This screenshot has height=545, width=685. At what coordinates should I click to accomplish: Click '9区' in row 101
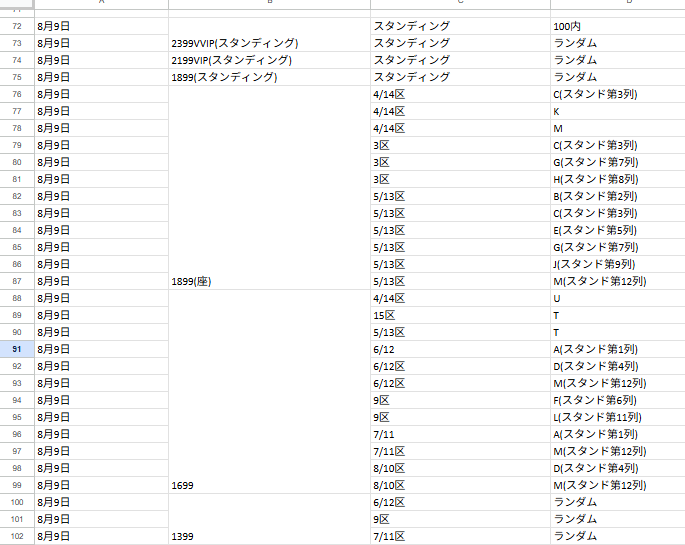pyautogui.click(x=460, y=519)
